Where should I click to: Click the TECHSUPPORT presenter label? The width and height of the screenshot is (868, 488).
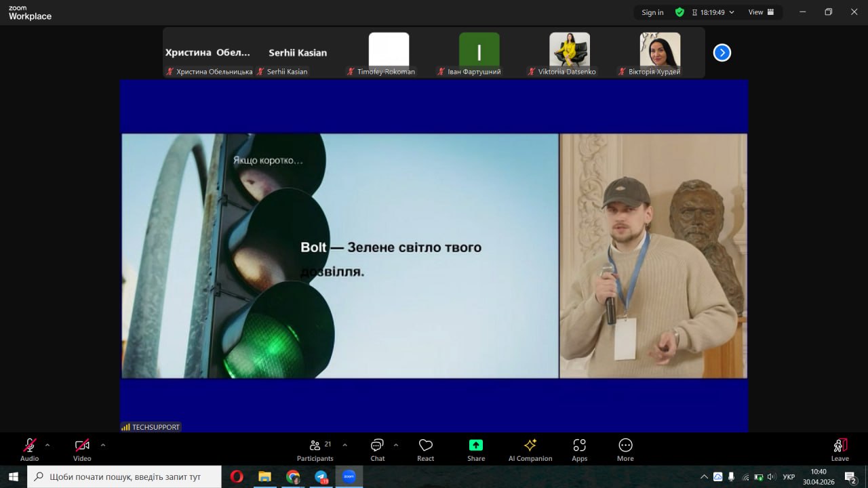point(151,427)
